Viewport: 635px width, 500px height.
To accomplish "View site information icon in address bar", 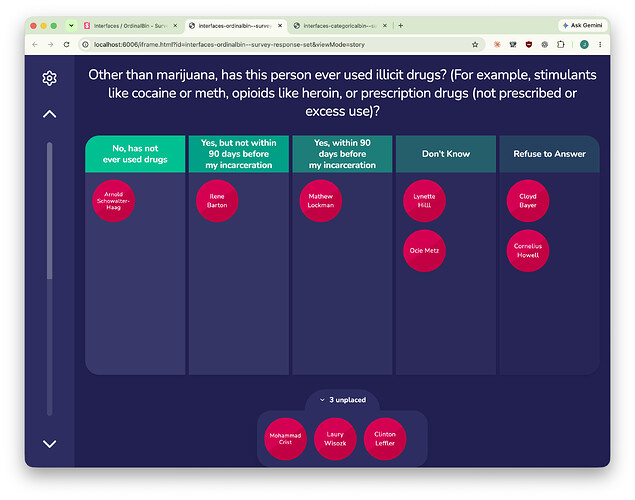I will [x=85, y=45].
